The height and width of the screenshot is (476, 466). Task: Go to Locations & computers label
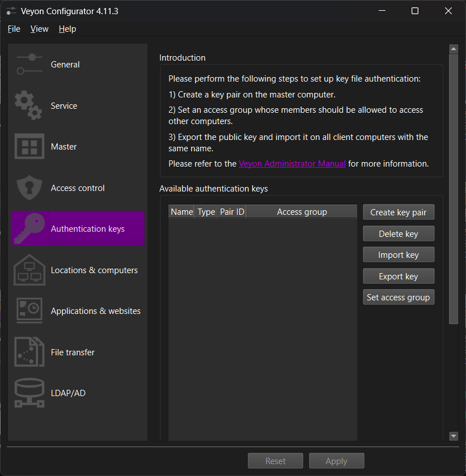94,270
